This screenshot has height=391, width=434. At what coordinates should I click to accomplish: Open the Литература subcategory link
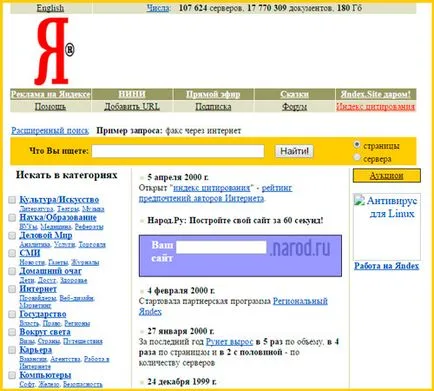coord(36,209)
